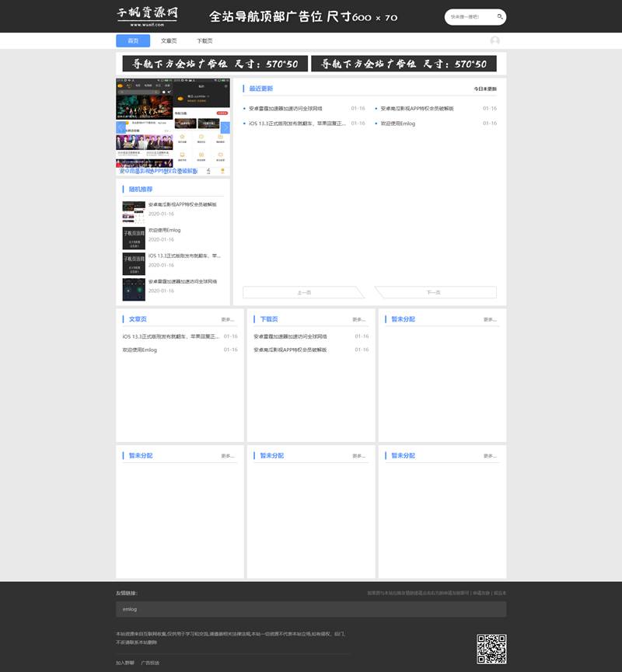Open thumbnail of 欢迎使用Emlog in 随机推荐
The height and width of the screenshot is (672, 622).
pyautogui.click(x=134, y=238)
